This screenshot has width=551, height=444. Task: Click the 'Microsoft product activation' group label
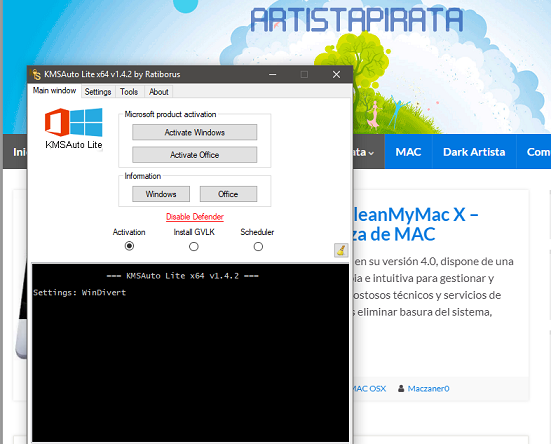tap(170, 114)
